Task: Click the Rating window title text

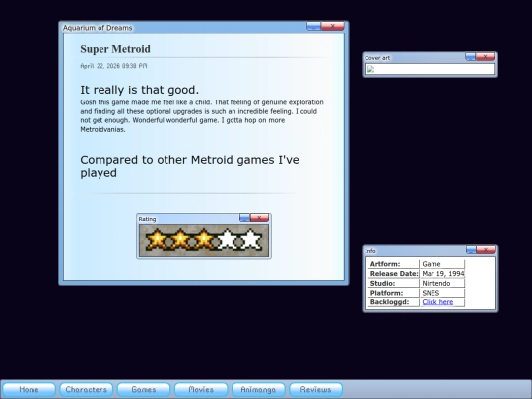Action: tap(147, 219)
